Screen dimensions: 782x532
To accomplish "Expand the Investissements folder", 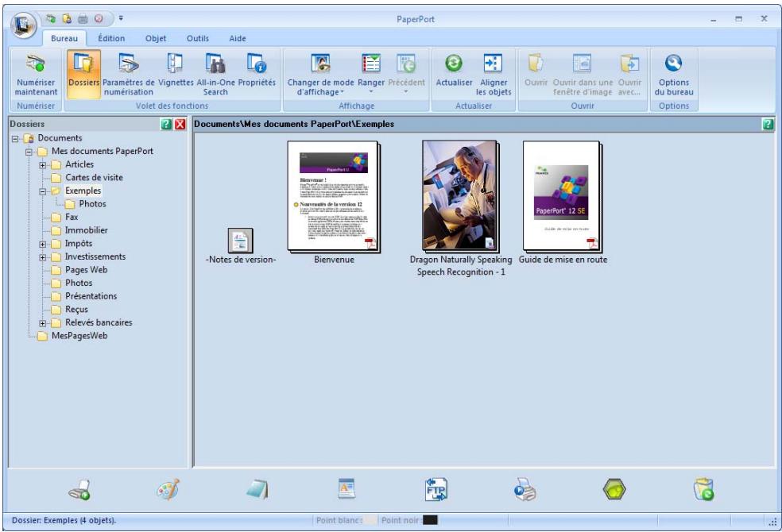I will click(x=43, y=257).
